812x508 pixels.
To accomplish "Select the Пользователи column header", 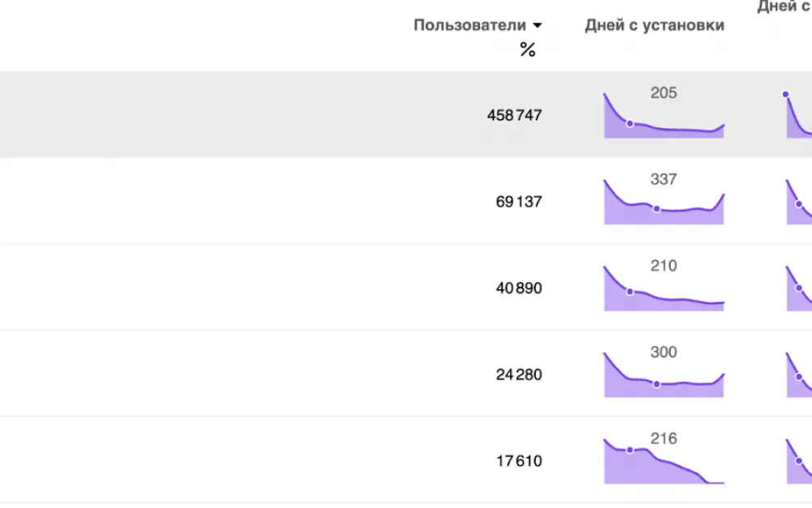I will [x=469, y=25].
